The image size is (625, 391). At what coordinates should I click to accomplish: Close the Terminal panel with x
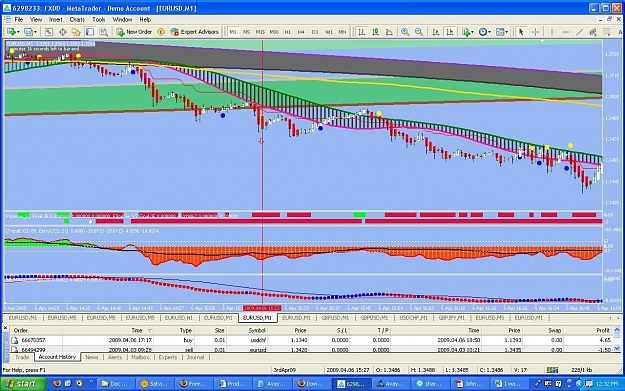[6, 328]
